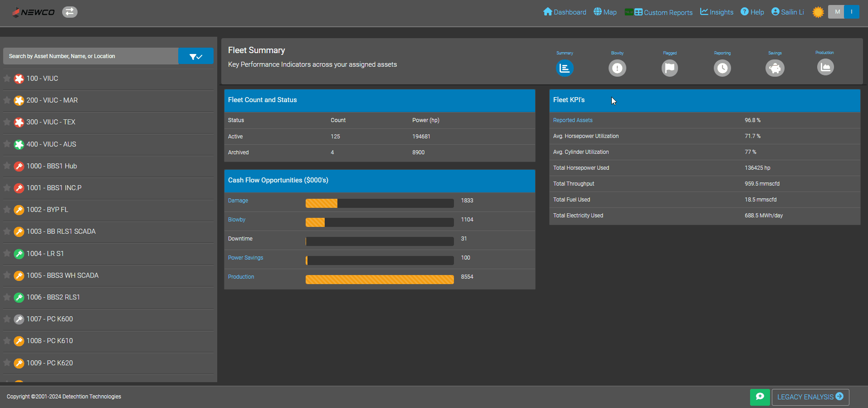Click orange wrench icon of 1008 - PC K610
Image resolution: width=868 pixels, height=408 pixels.
click(19, 341)
